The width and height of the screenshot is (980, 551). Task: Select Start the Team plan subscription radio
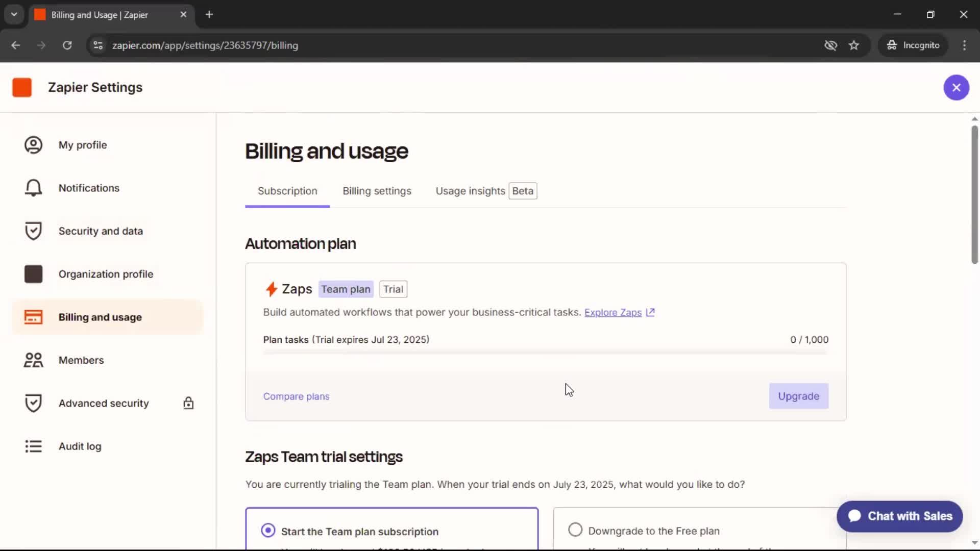[268, 531]
